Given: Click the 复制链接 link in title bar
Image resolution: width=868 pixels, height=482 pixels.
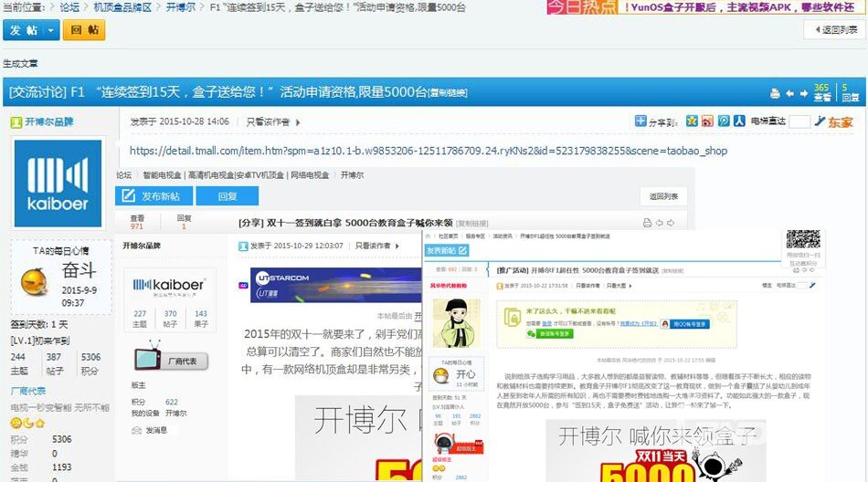Looking at the screenshot, I should (x=449, y=93).
